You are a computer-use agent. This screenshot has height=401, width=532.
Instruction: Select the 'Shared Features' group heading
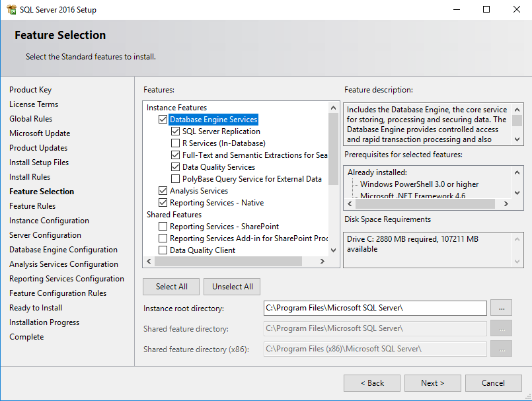click(x=174, y=215)
